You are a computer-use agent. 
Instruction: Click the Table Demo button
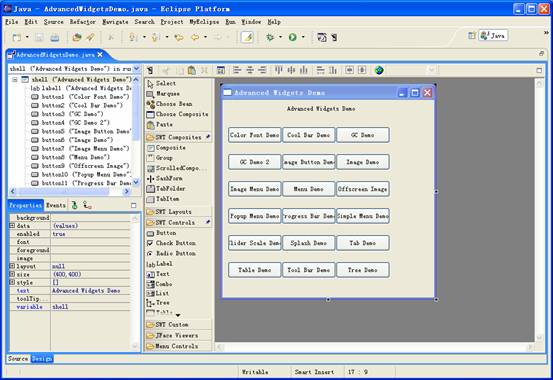click(x=255, y=270)
